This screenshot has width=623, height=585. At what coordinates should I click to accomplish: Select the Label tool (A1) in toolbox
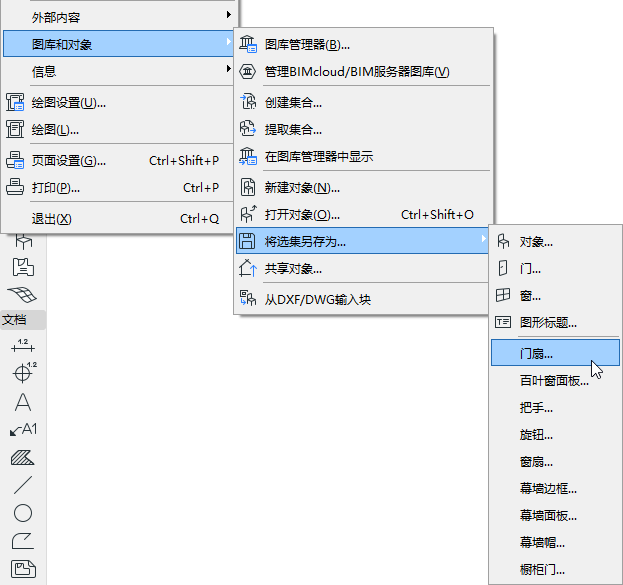pos(23,429)
